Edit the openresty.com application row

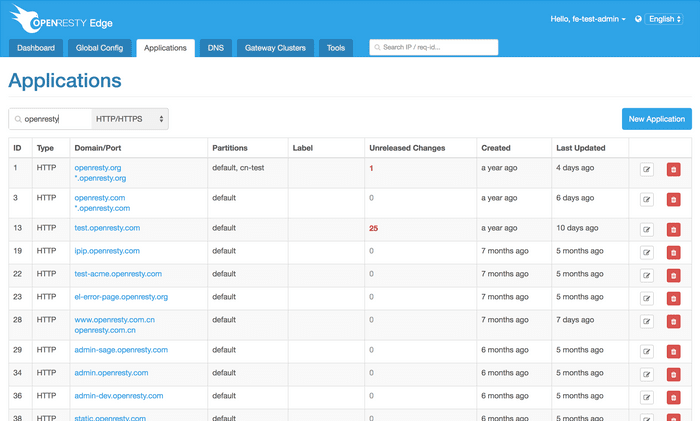coord(646,200)
